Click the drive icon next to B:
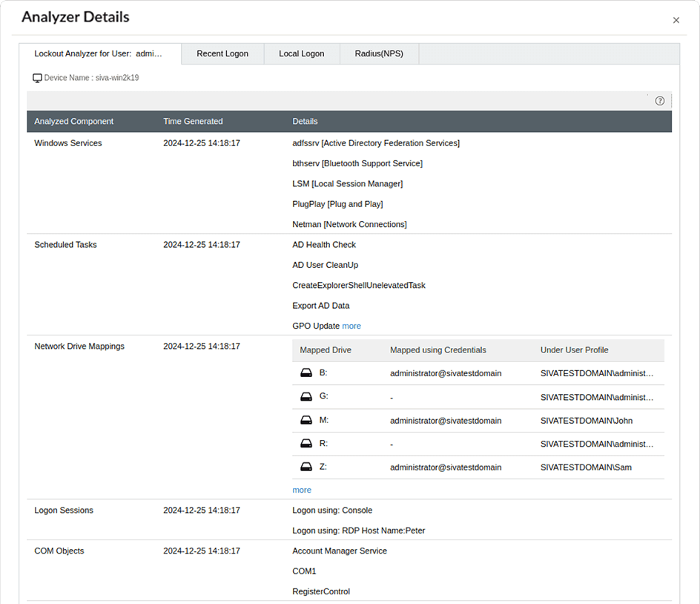 tap(306, 372)
